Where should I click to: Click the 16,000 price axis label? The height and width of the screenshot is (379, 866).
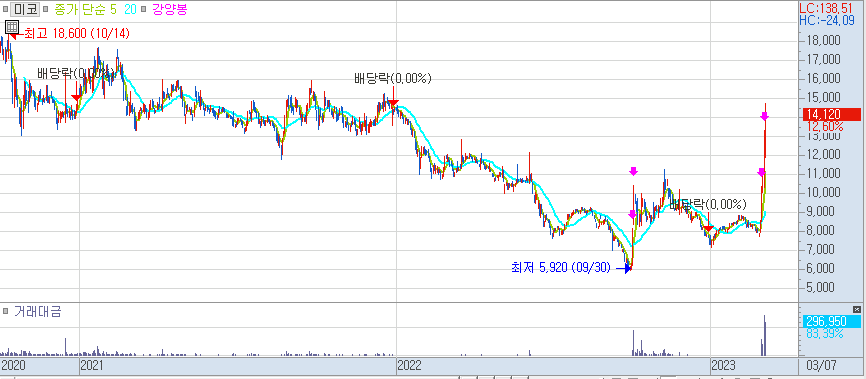825,78
